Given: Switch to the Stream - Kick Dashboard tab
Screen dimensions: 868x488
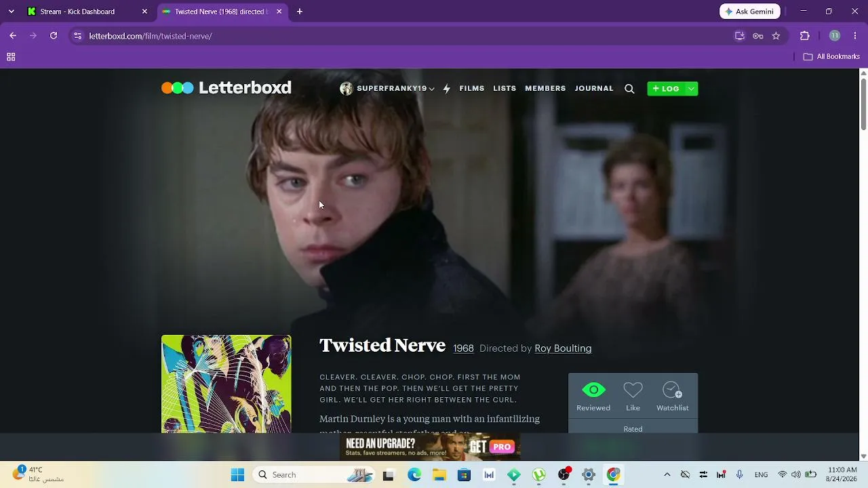Looking at the screenshot, I should pos(87,12).
